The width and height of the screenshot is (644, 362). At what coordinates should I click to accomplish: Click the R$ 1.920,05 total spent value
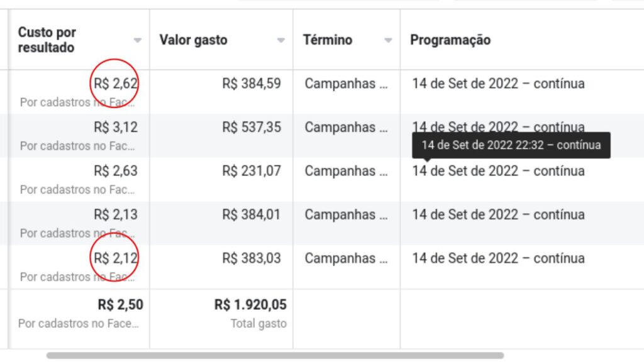coord(250,305)
